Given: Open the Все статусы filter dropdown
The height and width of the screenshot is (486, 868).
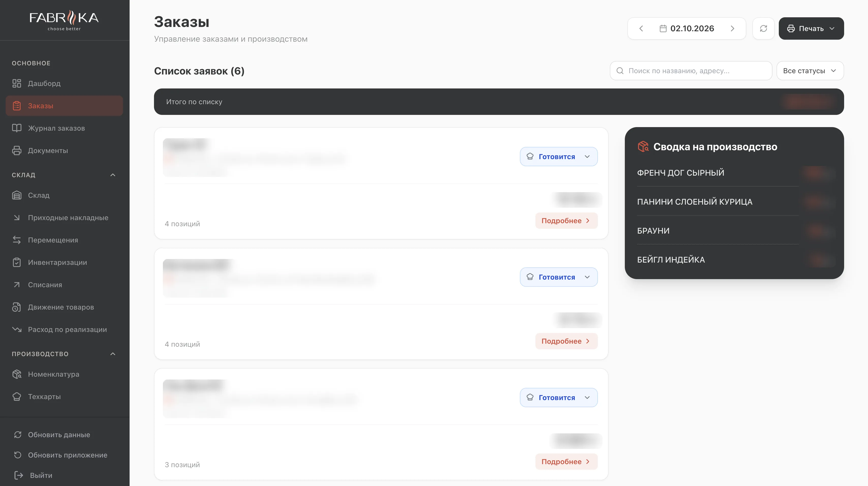Looking at the screenshot, I should (x=810, y=71).
